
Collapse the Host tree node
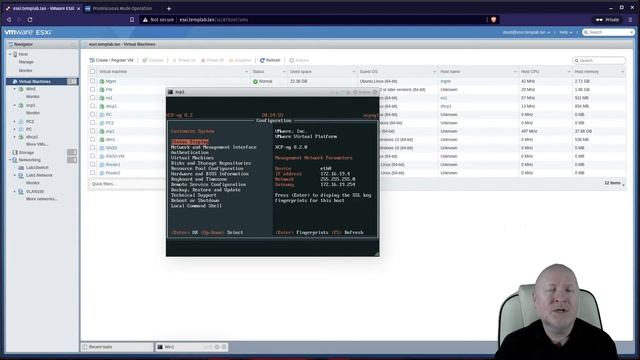click(x=10, y=54)
